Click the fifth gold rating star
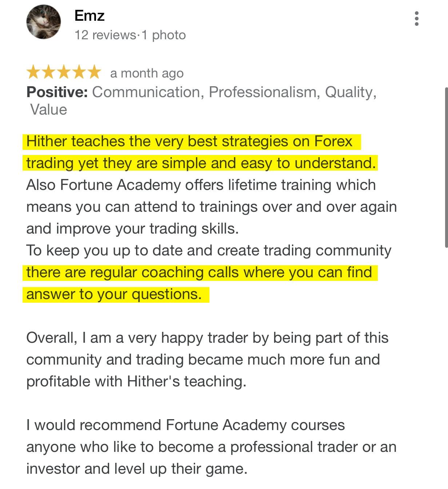The width and height of the screenshot is (448, 489). (94, 72)
